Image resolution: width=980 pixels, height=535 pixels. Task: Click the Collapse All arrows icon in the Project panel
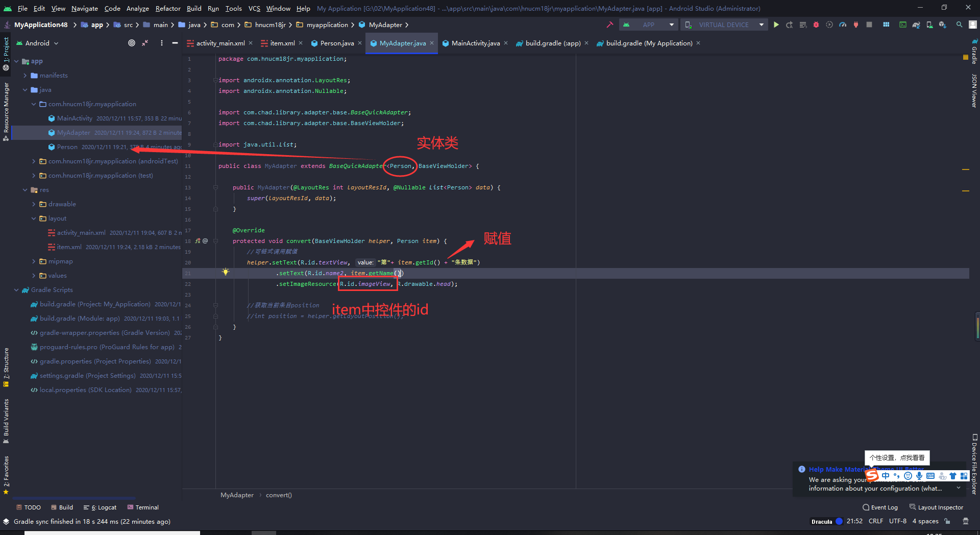point(145,43)
